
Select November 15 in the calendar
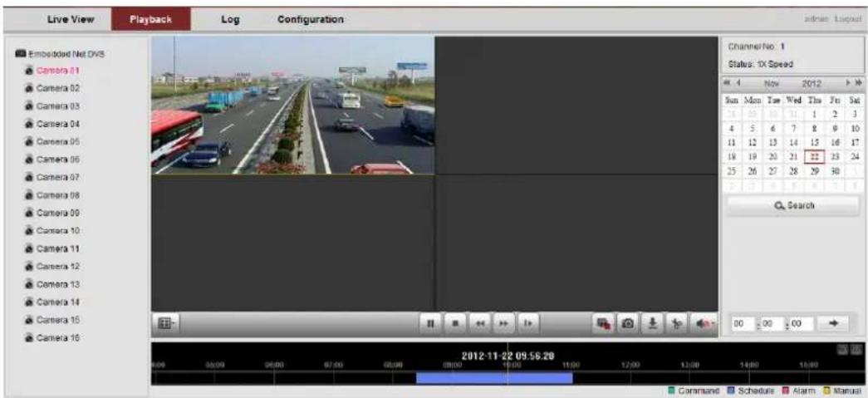click(x=814, y=142)
